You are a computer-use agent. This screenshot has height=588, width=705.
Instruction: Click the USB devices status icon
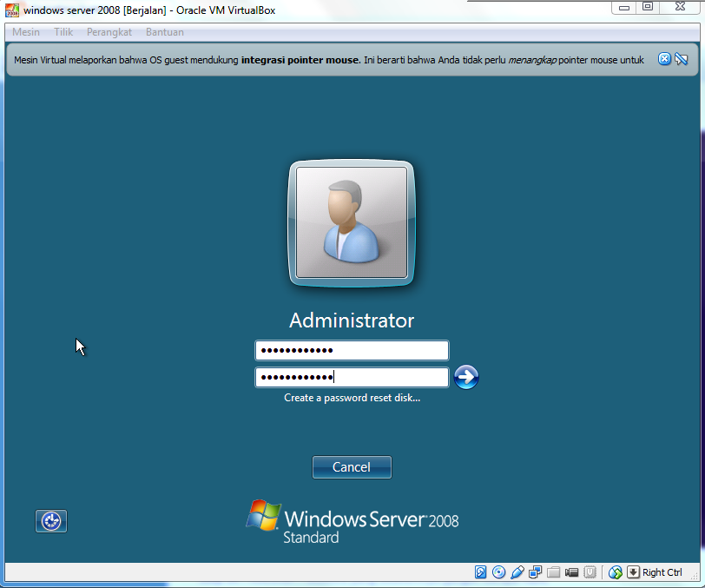click(517, 572)
